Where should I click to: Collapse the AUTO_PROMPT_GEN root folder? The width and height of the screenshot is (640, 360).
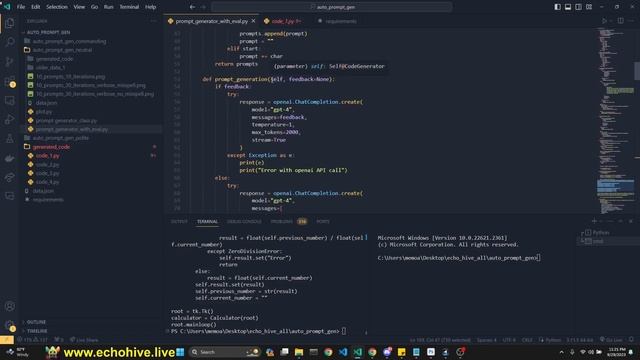(x=48, y=32)
